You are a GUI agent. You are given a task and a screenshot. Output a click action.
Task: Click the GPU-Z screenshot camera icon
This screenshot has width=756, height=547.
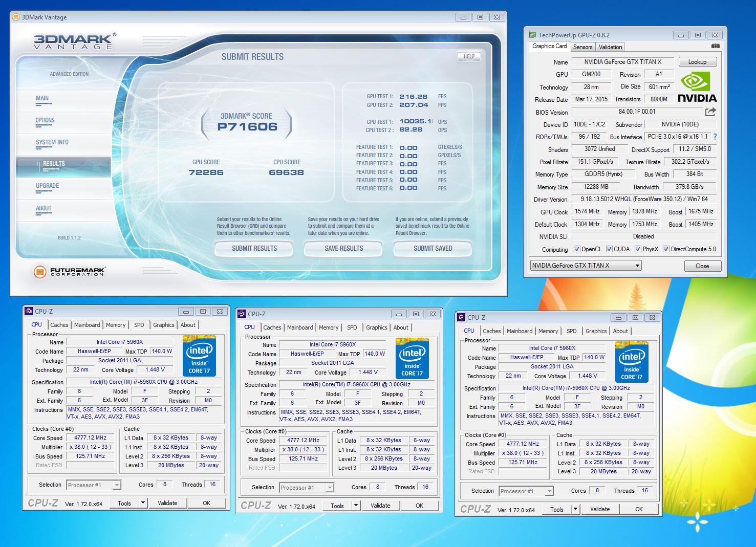[x=716, y=46]
